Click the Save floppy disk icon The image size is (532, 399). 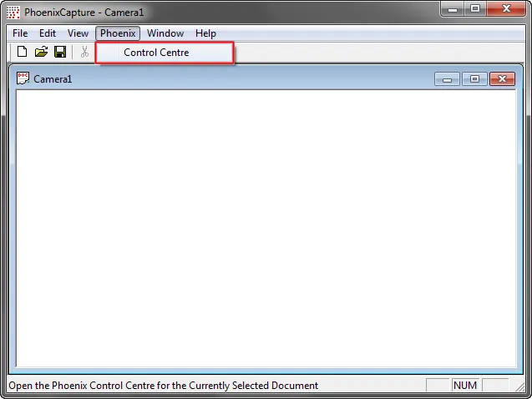(x=60, y=52)
